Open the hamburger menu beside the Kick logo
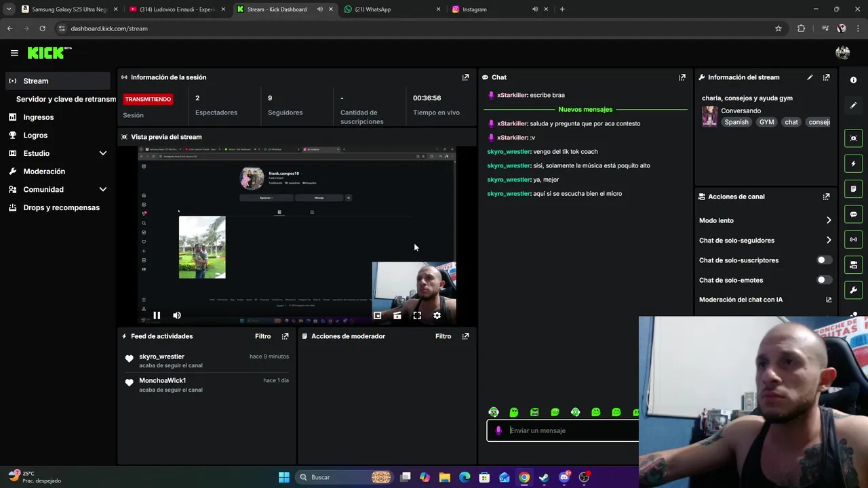 coord(14,53)
